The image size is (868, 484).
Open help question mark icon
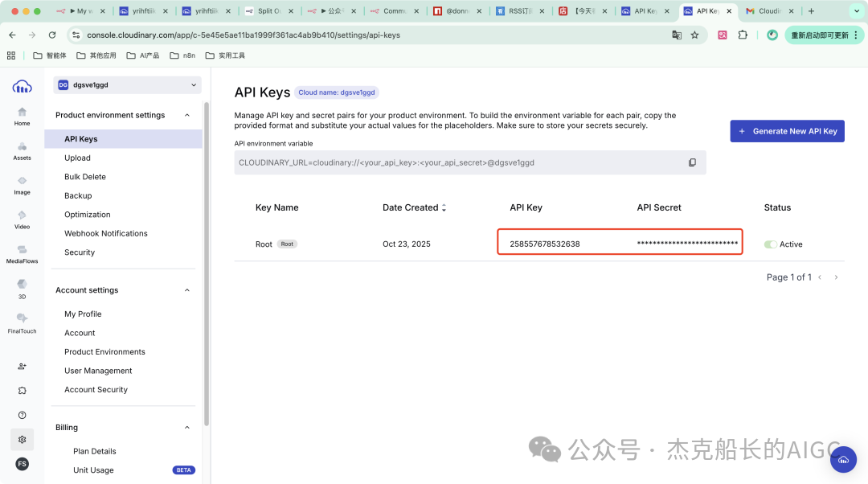point(23,415)
